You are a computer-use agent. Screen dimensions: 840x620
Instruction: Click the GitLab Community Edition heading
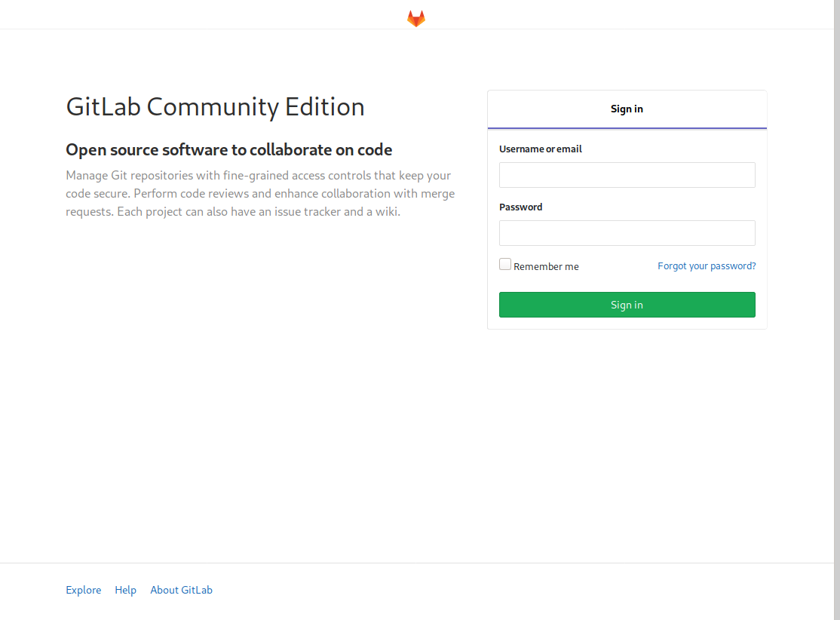click(215, 107)
